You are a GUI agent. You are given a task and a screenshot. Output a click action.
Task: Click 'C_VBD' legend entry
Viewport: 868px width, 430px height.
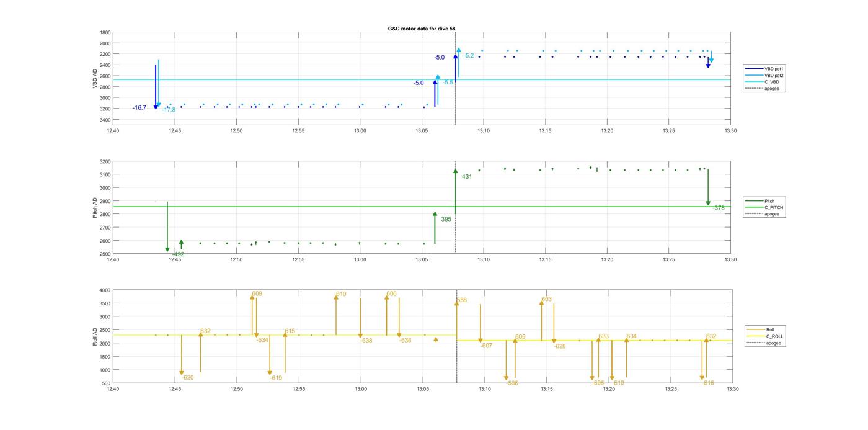(771, 82)
